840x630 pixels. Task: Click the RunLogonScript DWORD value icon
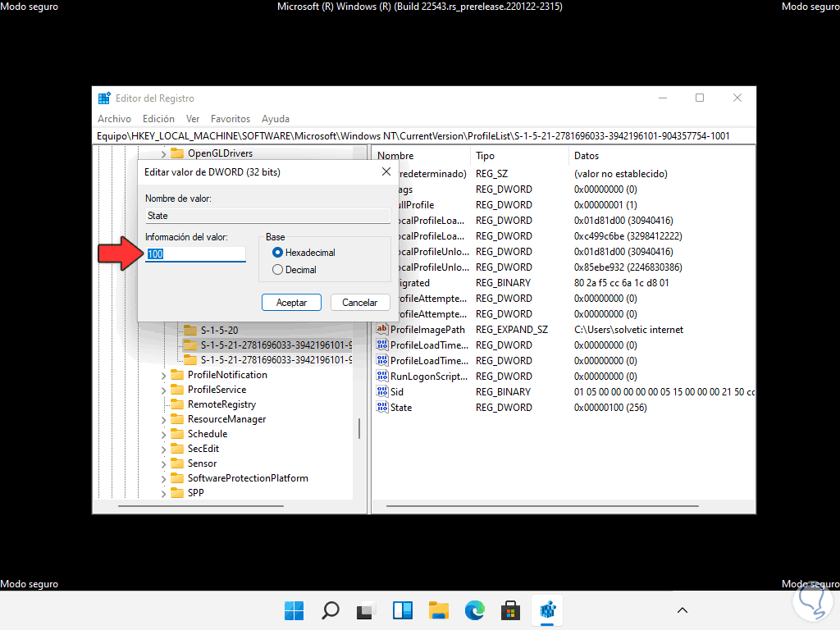click(382, 376)
